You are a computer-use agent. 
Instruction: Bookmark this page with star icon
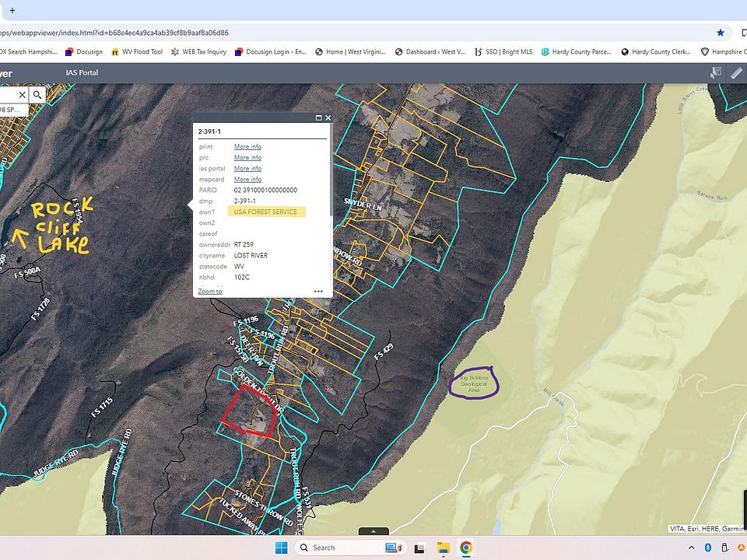721,33
